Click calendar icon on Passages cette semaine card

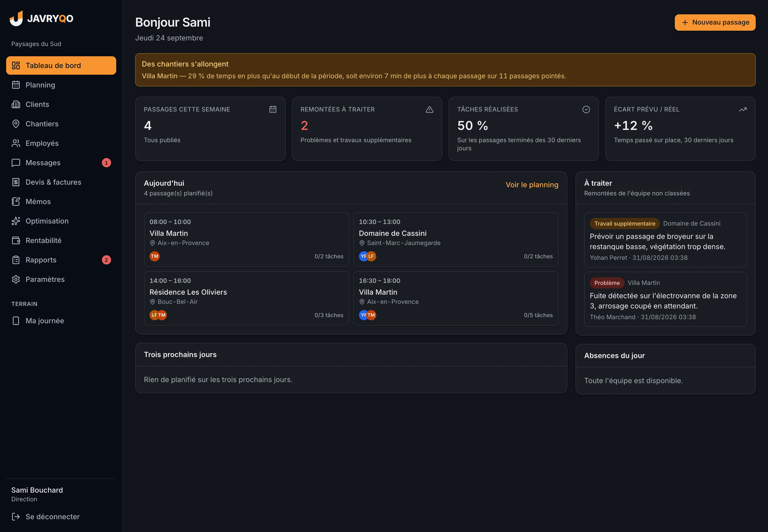(273, 109)
